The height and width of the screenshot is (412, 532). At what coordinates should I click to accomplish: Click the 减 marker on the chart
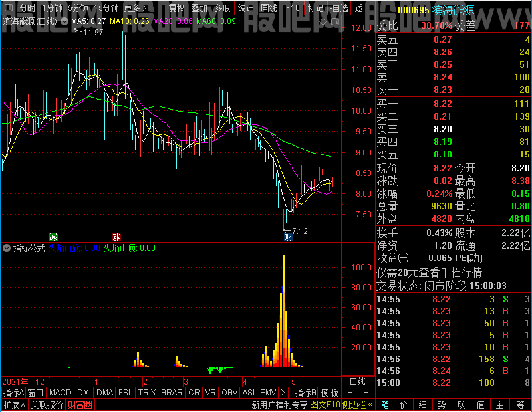tap(53, 237)
